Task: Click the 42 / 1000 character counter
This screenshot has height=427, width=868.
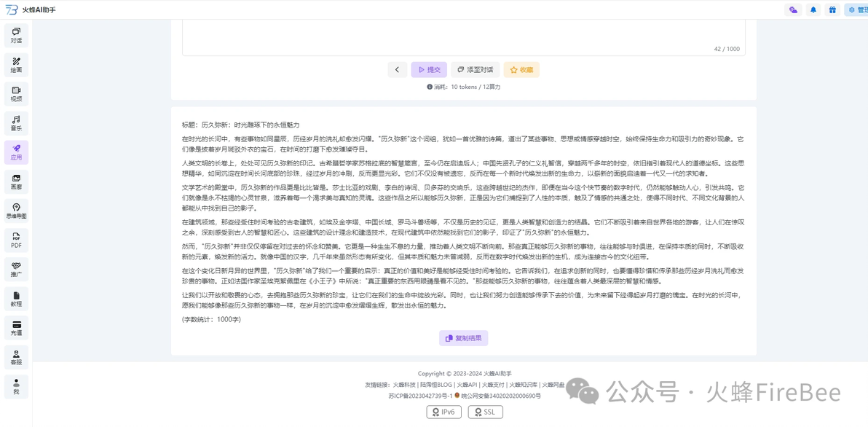Action: [726, 49]
